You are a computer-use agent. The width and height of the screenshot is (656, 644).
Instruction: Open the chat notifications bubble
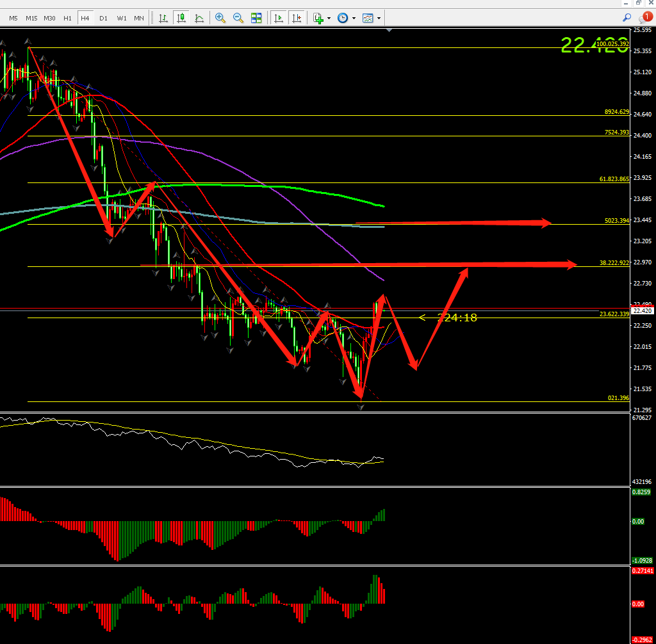coord(644,18)
